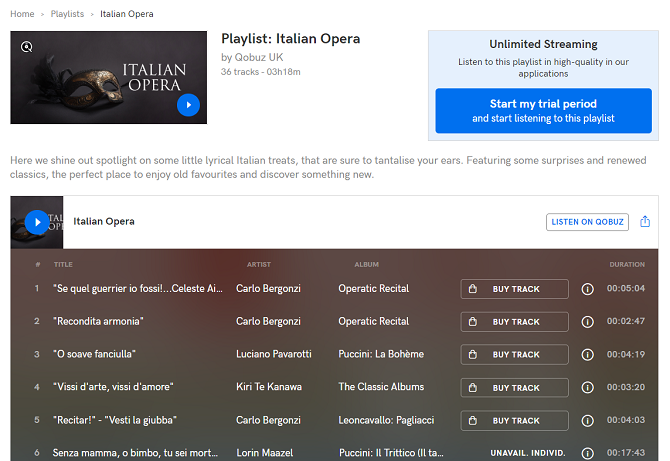
Task: Click Start my trial period button
Action: 543,110
